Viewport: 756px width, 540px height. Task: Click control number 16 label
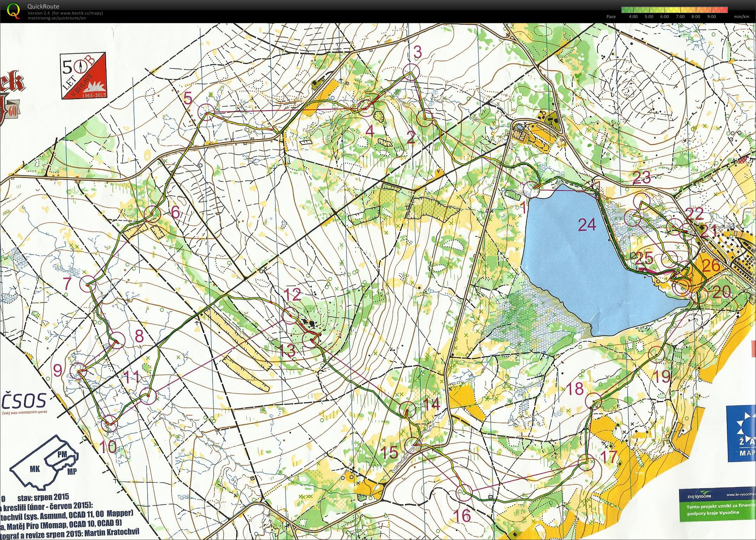pyautogui.click(x=462, y=516)
